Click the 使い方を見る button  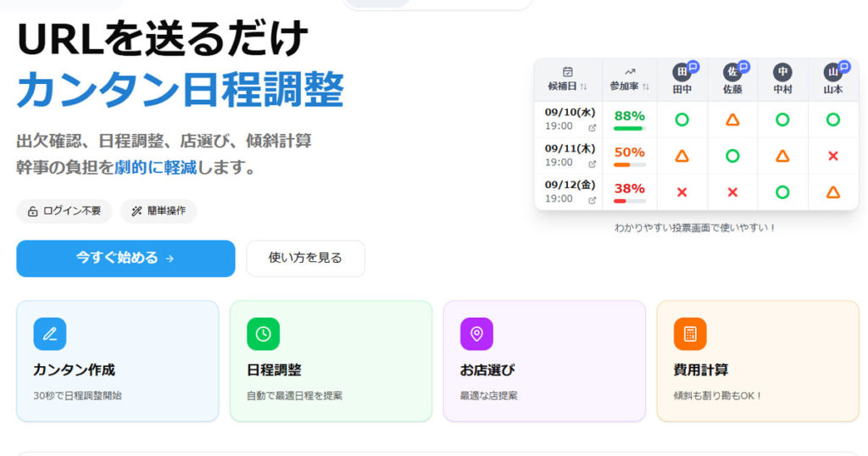point(305,259)
